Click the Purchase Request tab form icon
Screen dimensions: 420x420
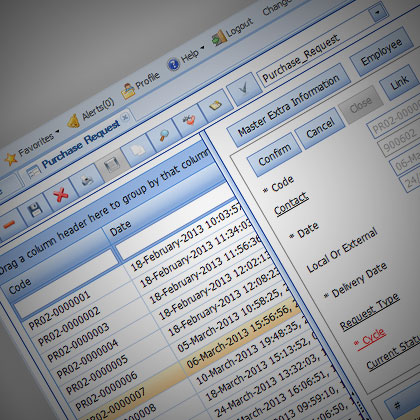(33, 172)
